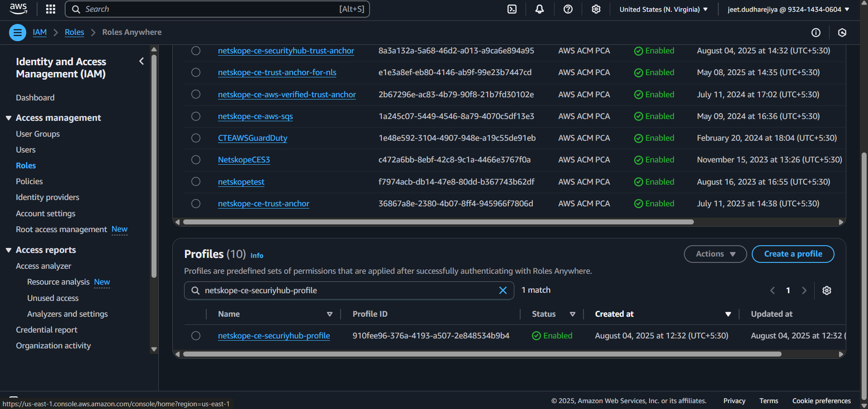Open the Profiles Info link
Image resolution: width=868 pixels, height=409 pixels.
257,256
